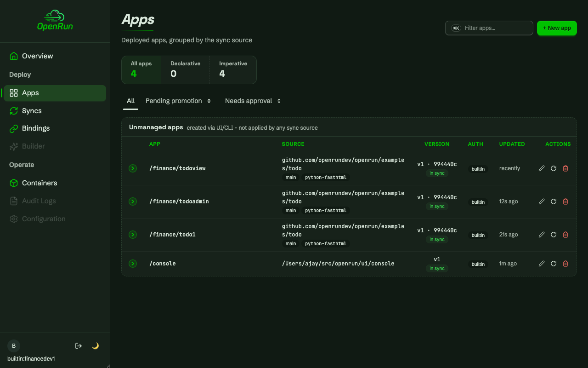Click the Configuration gear icon
The height and width of the screenshot is (368, 588).
coord(14,219)
